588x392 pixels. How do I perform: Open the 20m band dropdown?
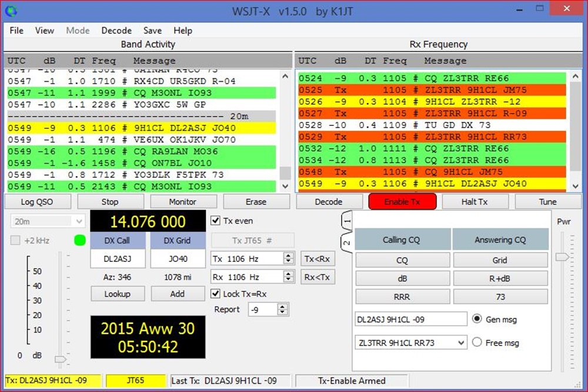pos(48,221)
